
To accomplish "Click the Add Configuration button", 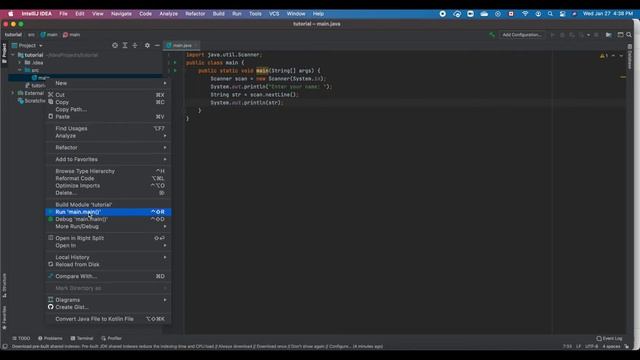I will point(522,35).
